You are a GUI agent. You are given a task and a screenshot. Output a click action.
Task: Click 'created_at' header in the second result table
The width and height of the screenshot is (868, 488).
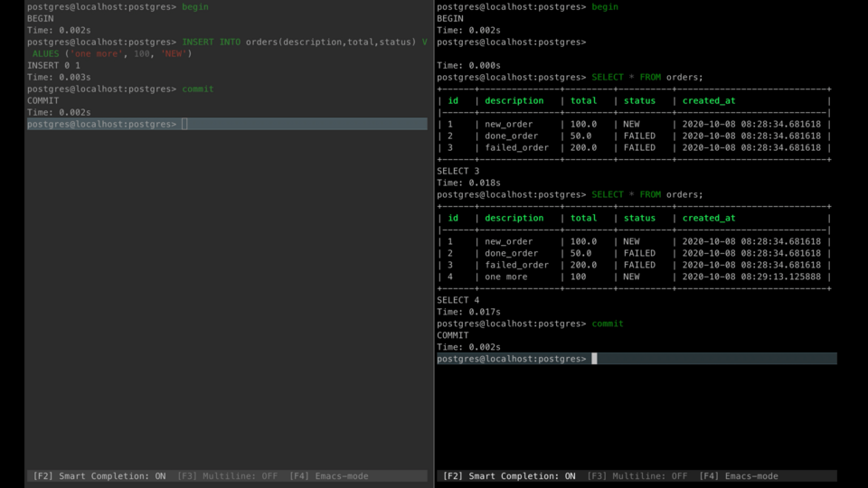709,218
